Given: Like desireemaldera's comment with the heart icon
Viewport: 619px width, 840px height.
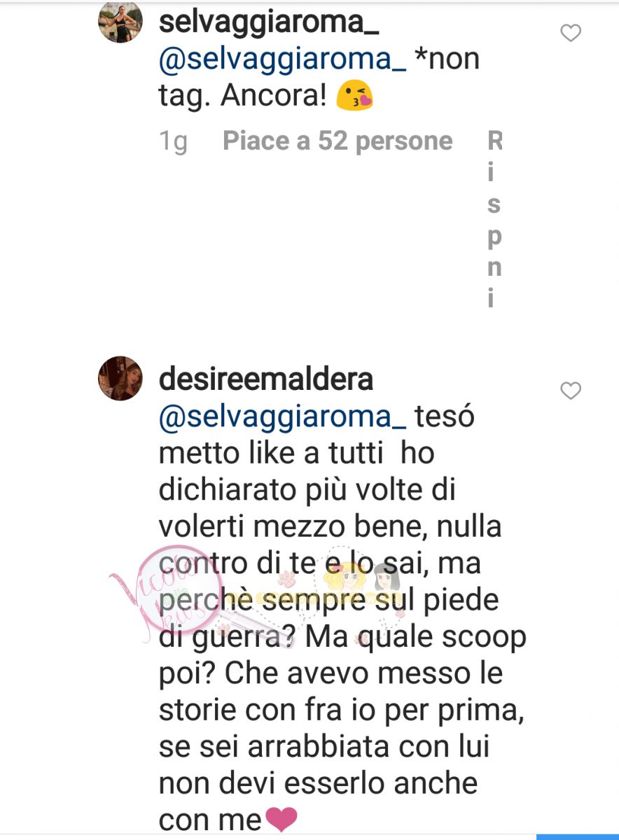Looking at the screenshot, I should (571, 391).
